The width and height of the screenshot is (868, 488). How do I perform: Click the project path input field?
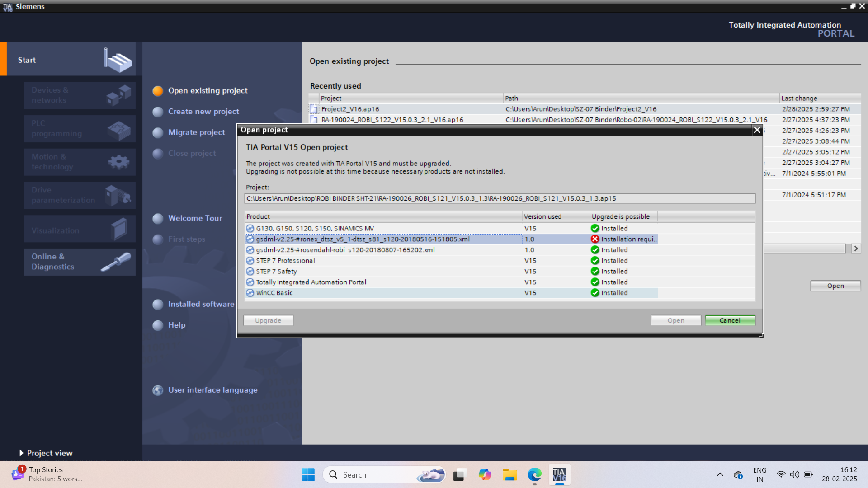click(499, 199)
